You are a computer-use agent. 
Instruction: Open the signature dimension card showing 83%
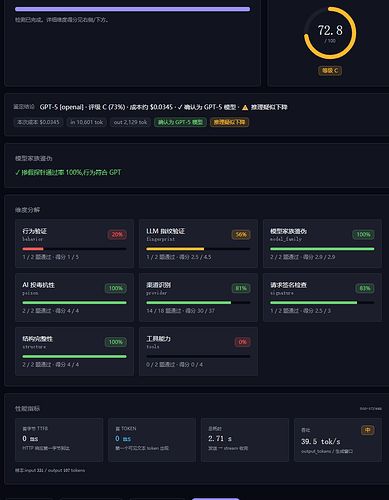click(x=322, y=297)
